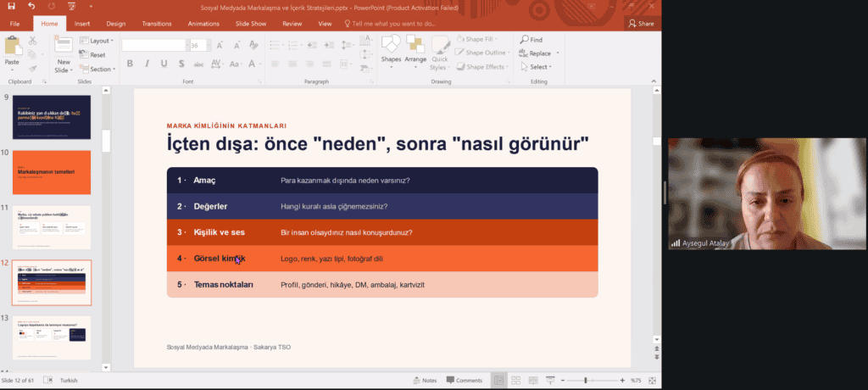The image size is (868, 390).
Task: Toggle Bold formatting
Action: [130, 64]
